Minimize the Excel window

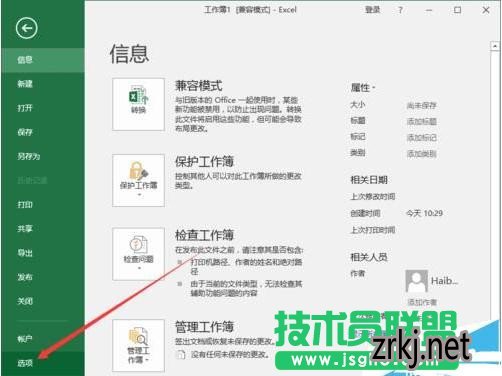pyautogui.click(x=429, y=10)
